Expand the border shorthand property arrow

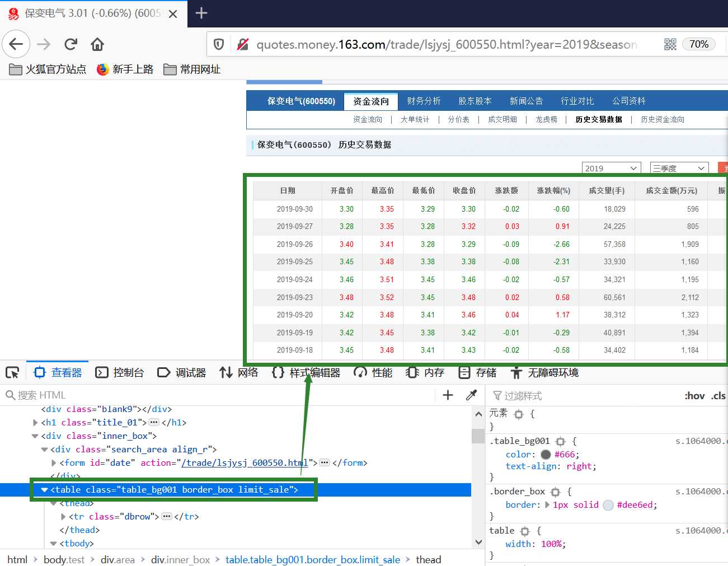547,505
